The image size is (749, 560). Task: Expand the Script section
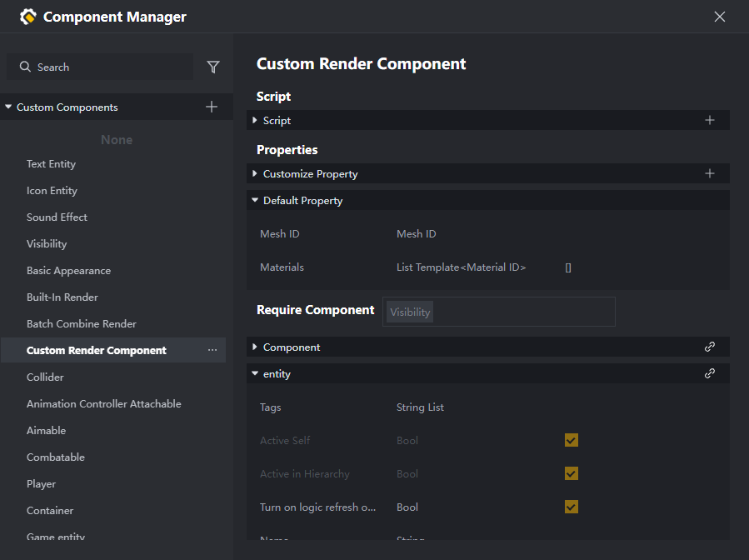pyautogui.click(x=255, y=121)
